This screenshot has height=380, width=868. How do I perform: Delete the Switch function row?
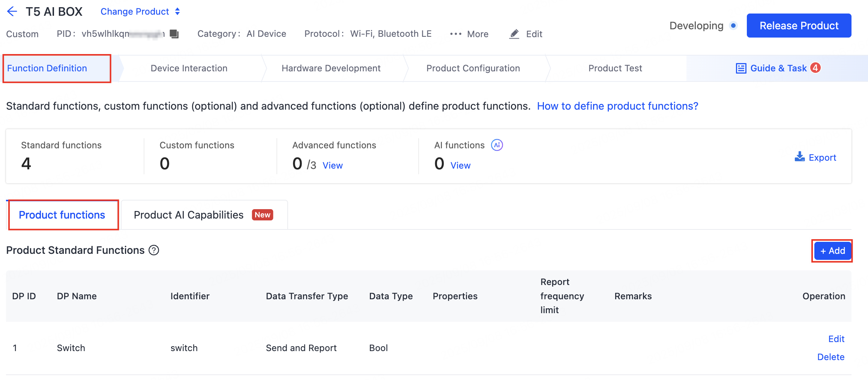point(830,357)
